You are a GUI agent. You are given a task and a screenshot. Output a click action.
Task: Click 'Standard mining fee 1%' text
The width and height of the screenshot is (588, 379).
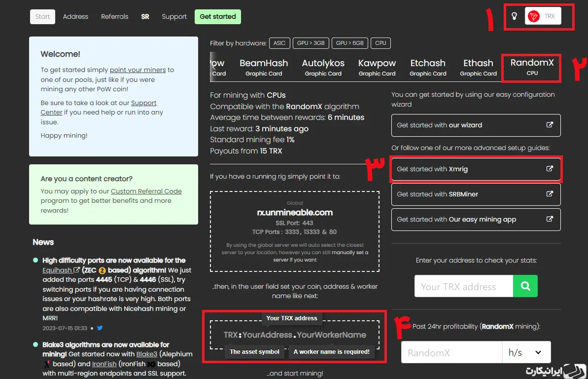point(252,140)
